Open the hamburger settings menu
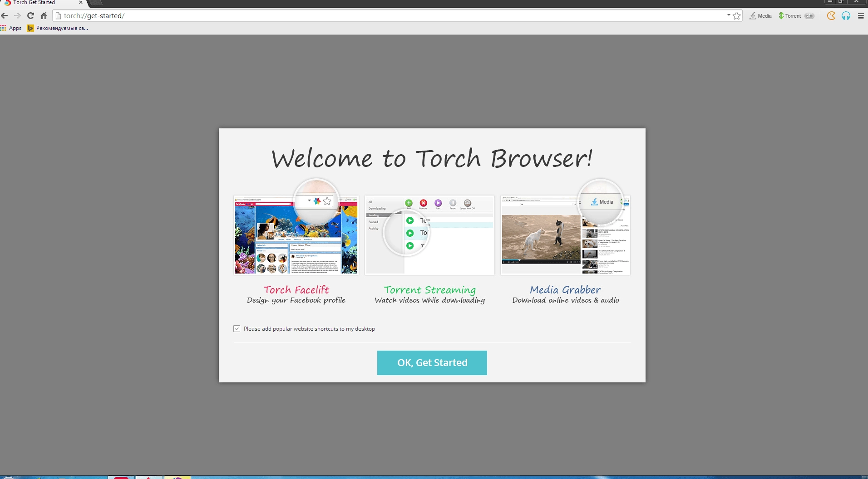The width and height of the screenshot is (868, 479). point(861,15)
